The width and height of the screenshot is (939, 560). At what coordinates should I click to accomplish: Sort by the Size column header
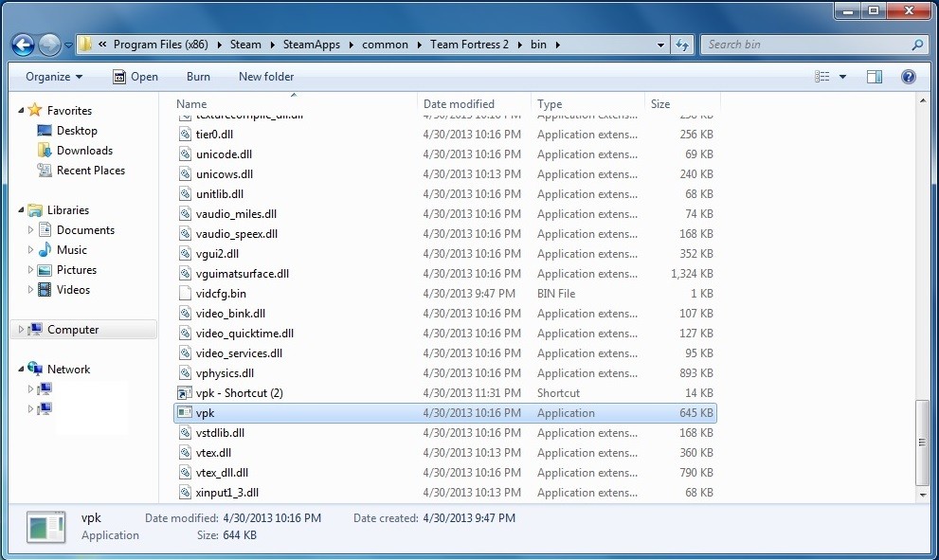click(x=659, y=103)
